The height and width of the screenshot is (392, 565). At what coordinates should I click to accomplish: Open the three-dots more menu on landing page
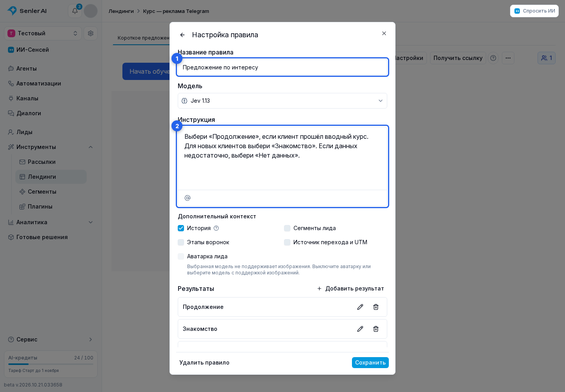(x=508, y=58)
